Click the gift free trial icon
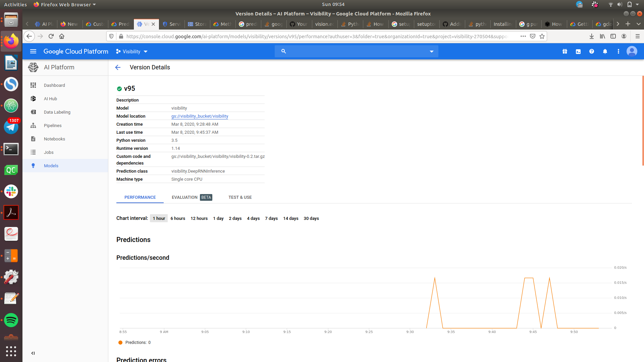The width and height of the screenshot is (644, 362). (565, 52)
